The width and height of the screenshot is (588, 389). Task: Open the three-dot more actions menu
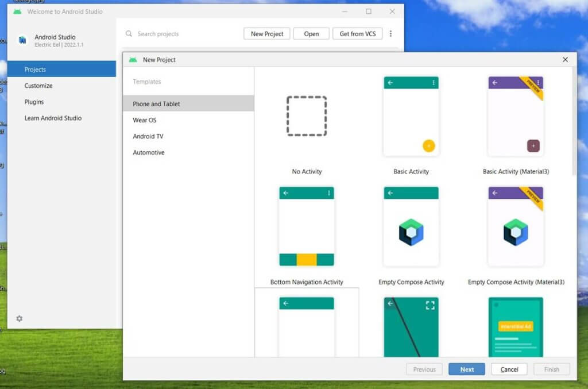point(391,33)
